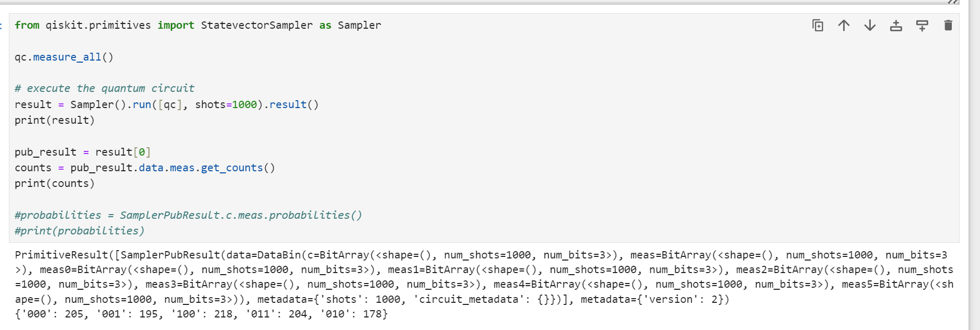Duplicate this cell using the copy icon
This screenshot has width=980, height=330.
pos(818,25)
